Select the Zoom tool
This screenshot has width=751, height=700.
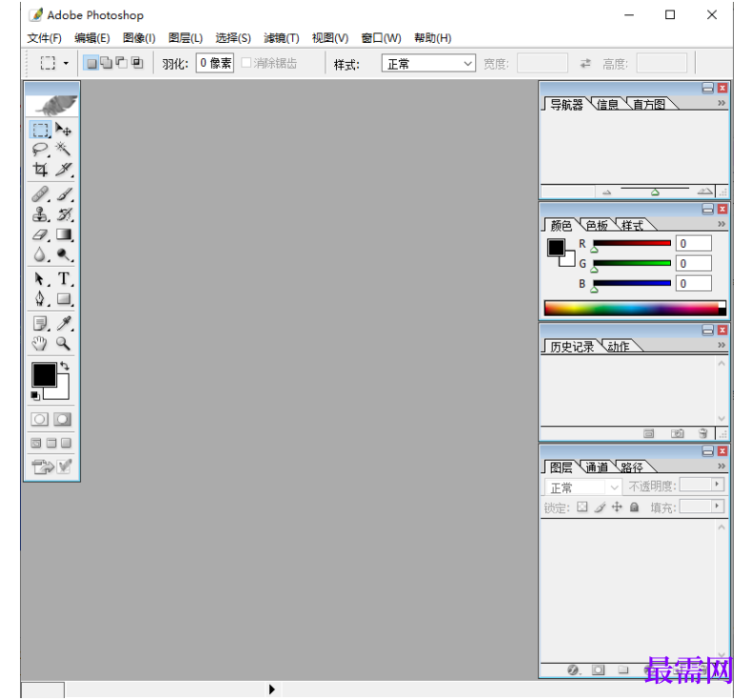pyautogui.click(x=63, y=344)
